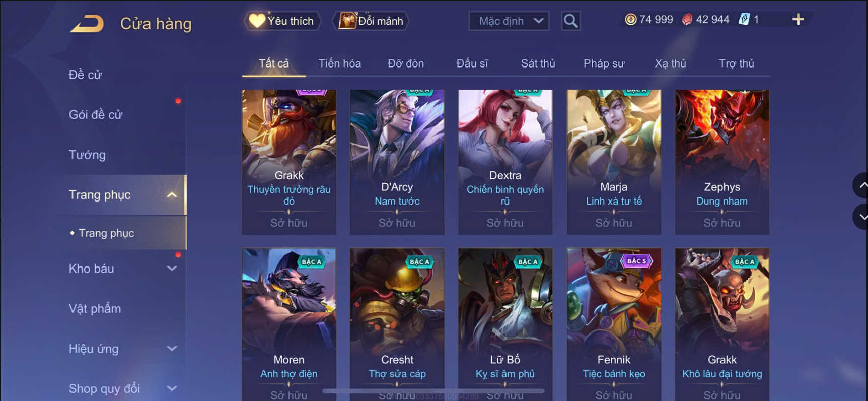Click the red gem currency icon
Image resolution: width=868 pixels, height=401 pixels.
687,20
